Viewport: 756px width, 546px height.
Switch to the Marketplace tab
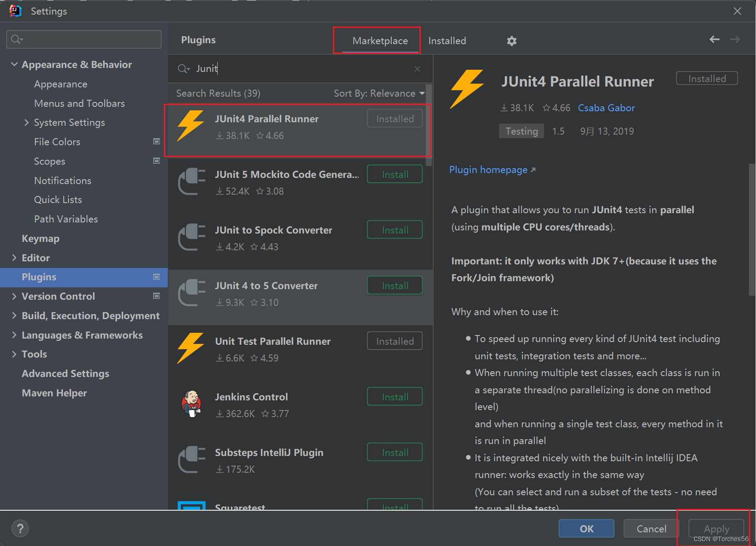tap(380, 41)
